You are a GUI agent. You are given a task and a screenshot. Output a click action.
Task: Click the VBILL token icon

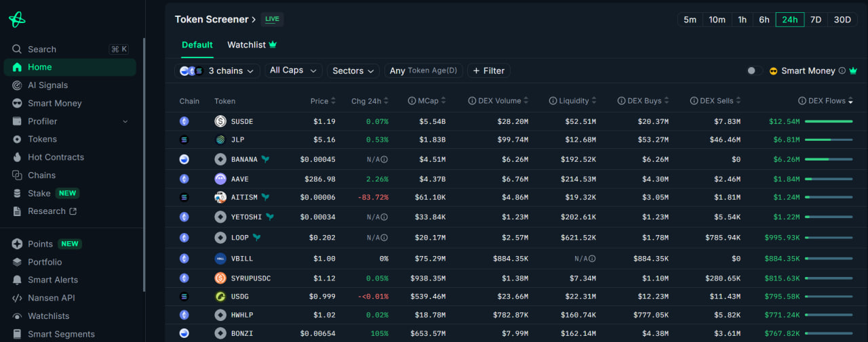[x=220, y=259]
